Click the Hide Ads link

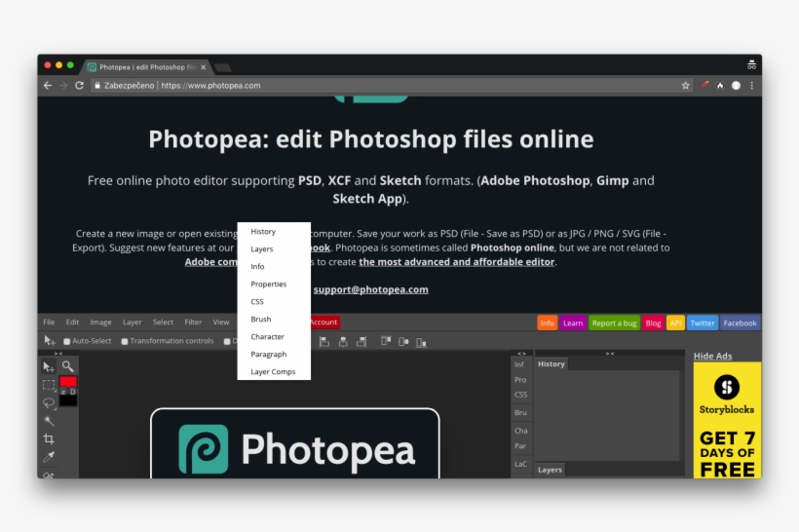(712, 356)
